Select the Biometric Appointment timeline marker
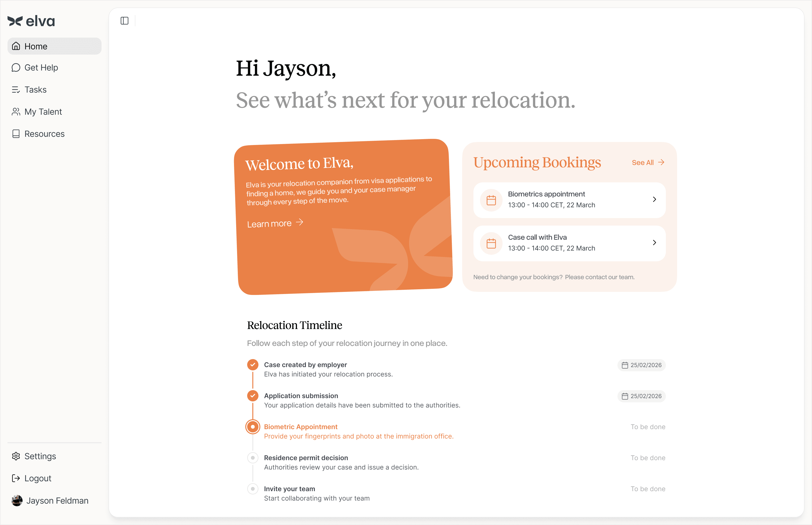The image size is (812, 525). pos(253,427)
